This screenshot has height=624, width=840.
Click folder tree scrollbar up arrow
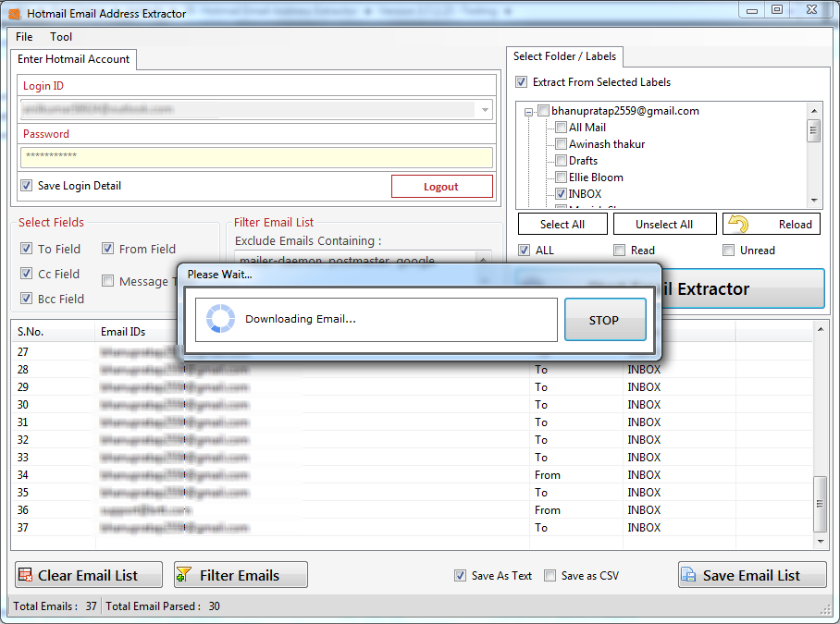point(814,111)
